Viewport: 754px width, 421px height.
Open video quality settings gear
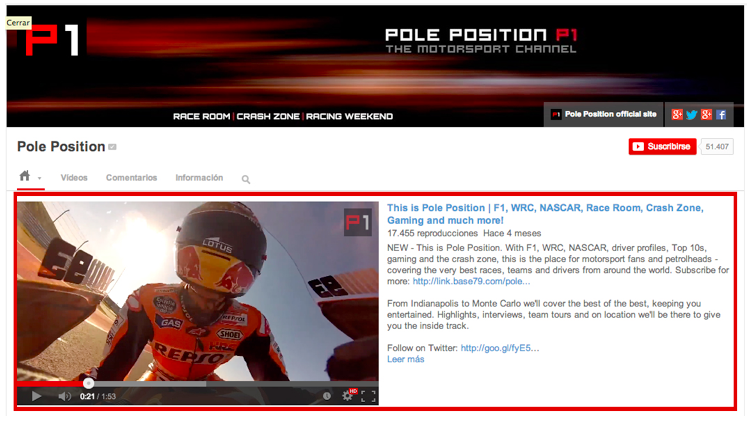click(347, 396)
